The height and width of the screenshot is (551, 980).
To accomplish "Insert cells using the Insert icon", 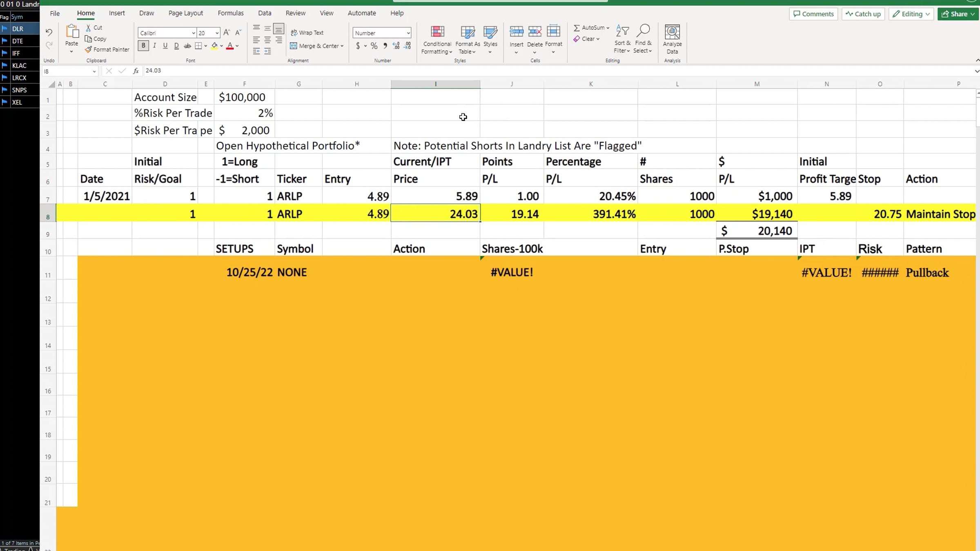I will click(x=517, y=32).
